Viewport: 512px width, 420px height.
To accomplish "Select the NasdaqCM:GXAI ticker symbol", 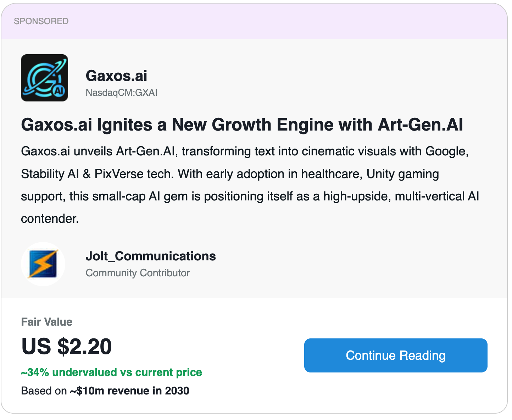I will pos(121,93).
